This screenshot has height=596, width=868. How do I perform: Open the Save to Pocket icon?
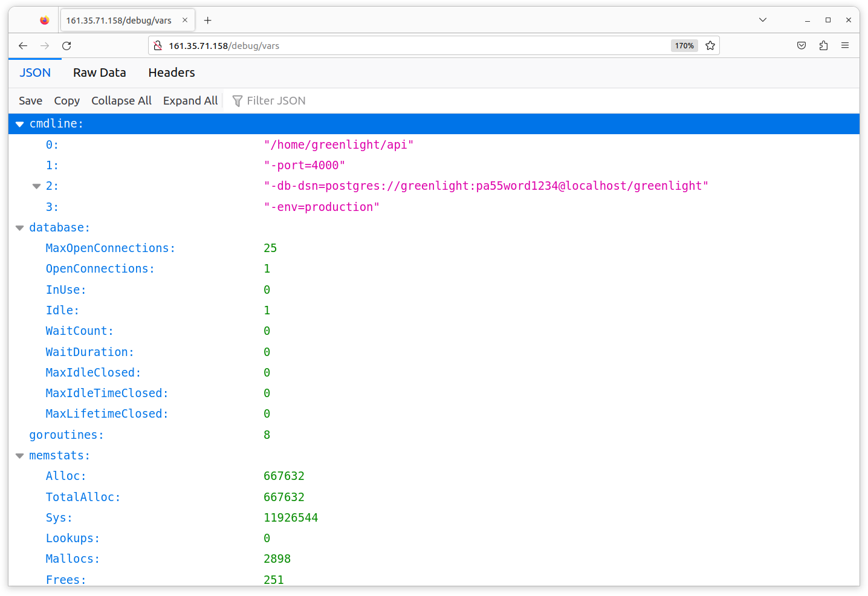tap(802, 46)
